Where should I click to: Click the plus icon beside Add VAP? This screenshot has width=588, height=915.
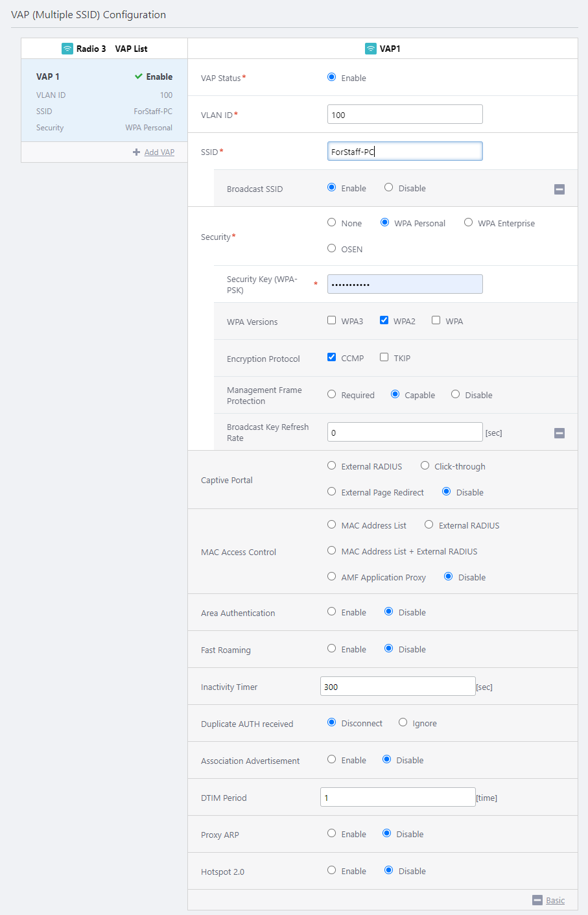point(136,152)
